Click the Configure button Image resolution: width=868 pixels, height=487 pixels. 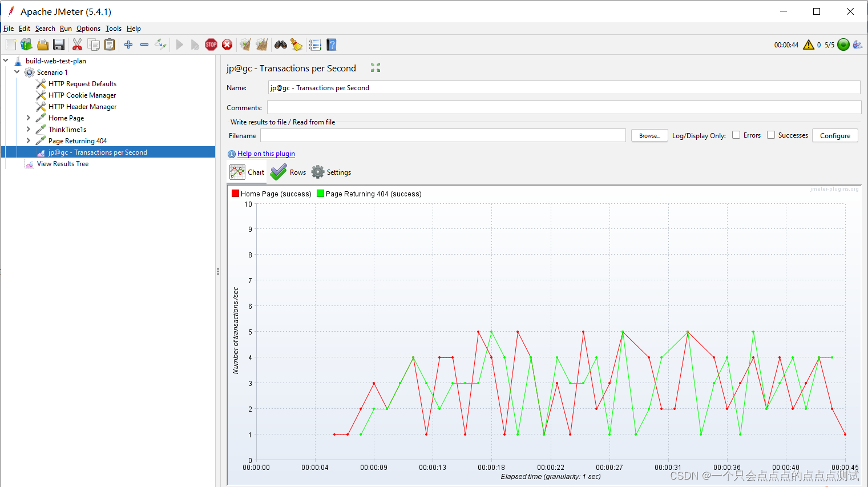coord(835,135)
